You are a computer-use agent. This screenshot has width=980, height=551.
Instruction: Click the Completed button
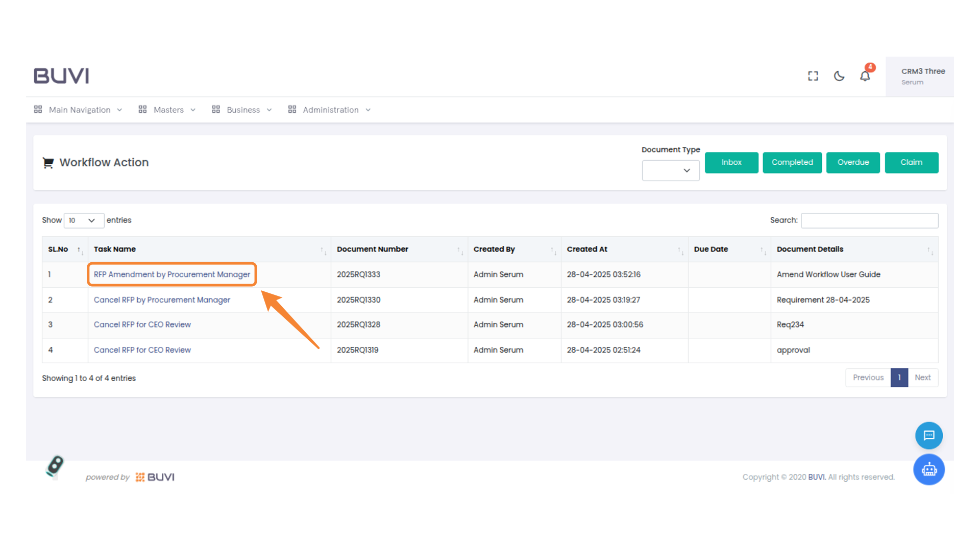792,162
